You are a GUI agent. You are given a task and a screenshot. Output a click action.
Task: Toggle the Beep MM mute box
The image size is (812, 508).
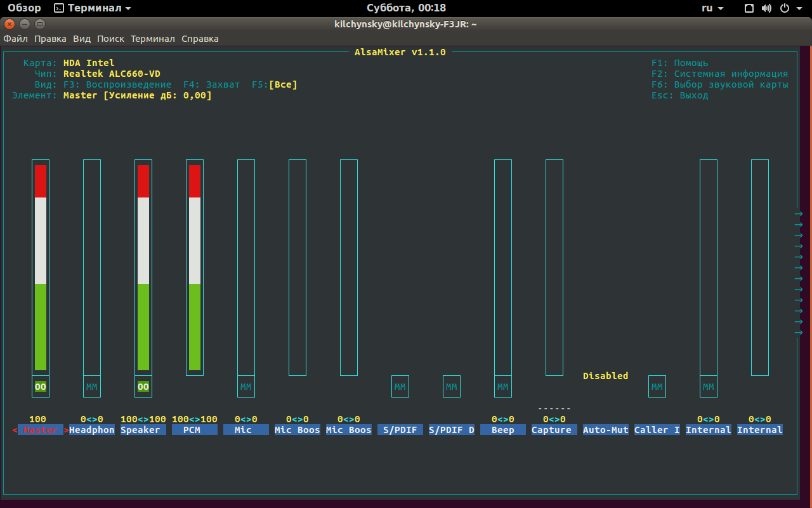point(503,387)
